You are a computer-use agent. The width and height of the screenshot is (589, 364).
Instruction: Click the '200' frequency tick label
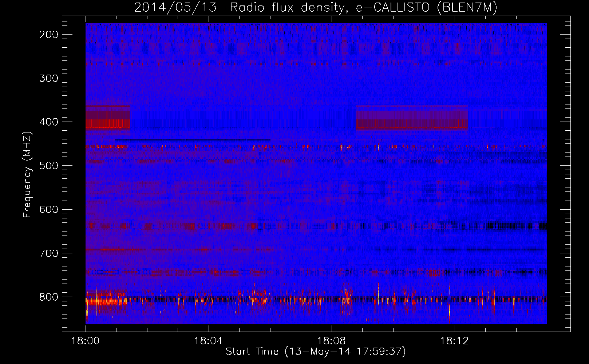click(49, 35)
